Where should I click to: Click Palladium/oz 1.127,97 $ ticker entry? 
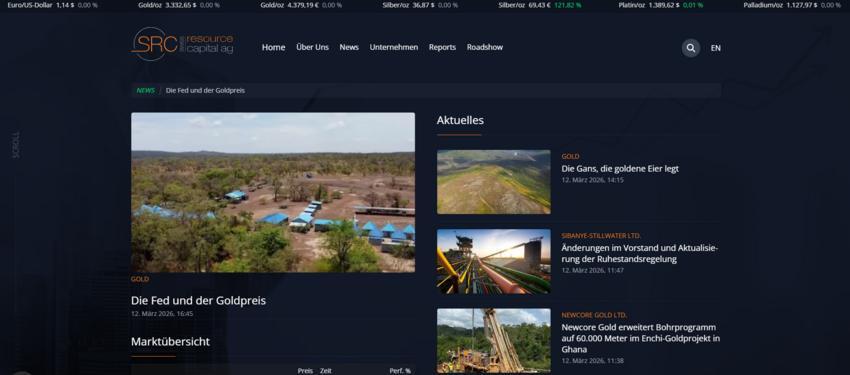792,5
